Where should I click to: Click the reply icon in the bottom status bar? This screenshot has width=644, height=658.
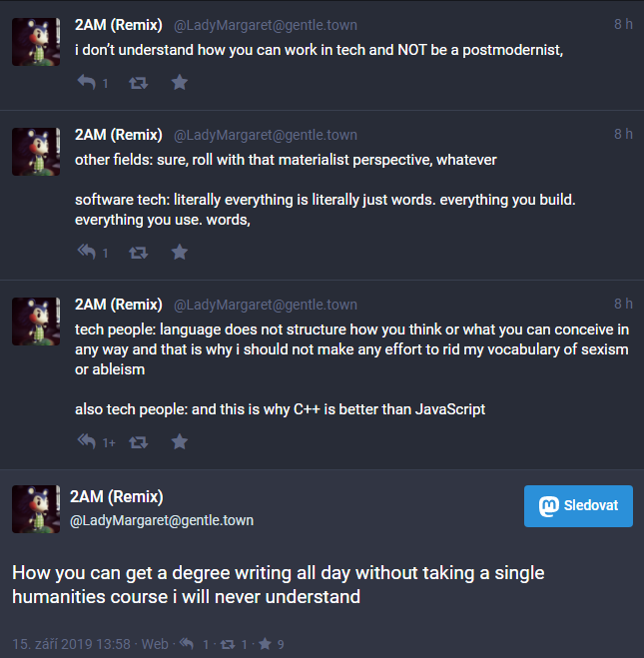pos(187,644)
